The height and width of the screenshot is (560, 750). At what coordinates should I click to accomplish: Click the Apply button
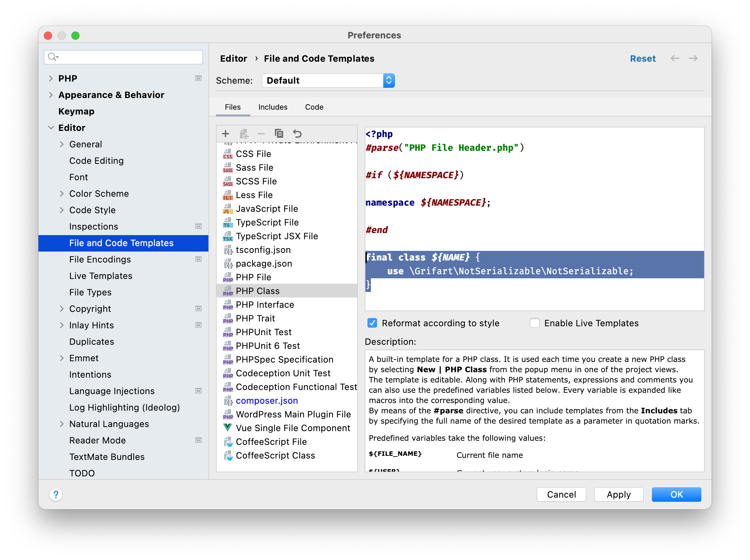(618, 495)
